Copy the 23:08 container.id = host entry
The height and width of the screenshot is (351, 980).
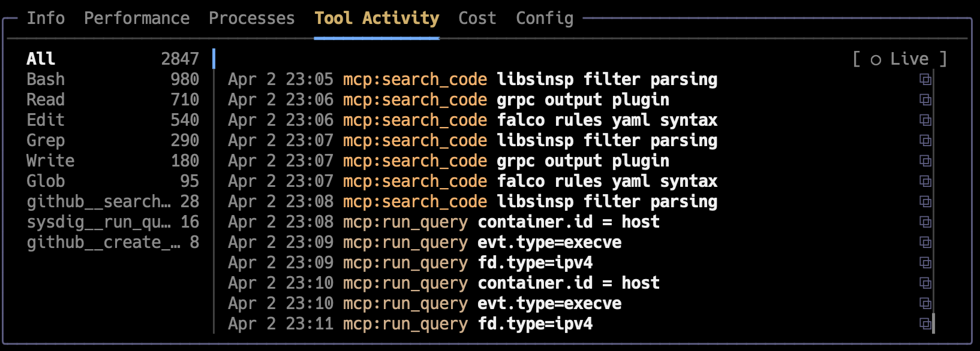point(925,222)
